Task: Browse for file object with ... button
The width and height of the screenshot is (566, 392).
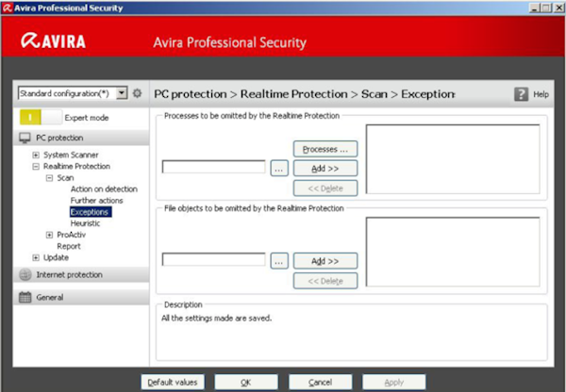Action: click(279, 261)
